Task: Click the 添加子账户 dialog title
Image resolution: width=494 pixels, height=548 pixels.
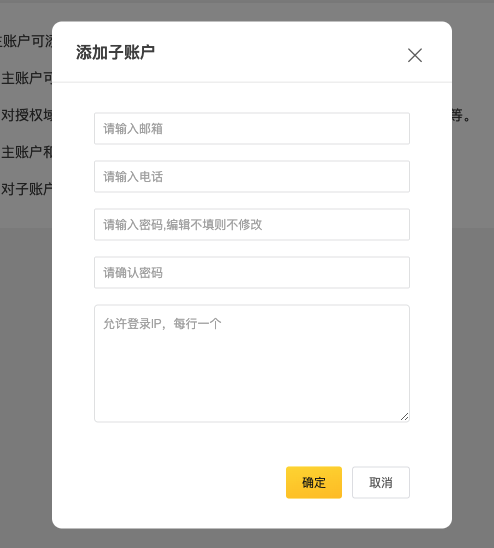Action: [115, 53]
